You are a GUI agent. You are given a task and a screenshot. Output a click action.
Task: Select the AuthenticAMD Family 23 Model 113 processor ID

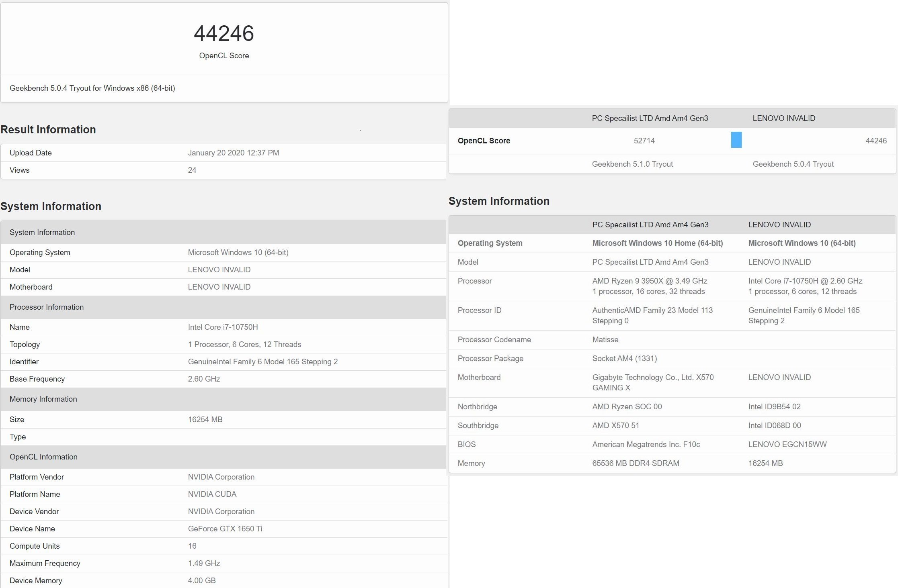point(652,316)
